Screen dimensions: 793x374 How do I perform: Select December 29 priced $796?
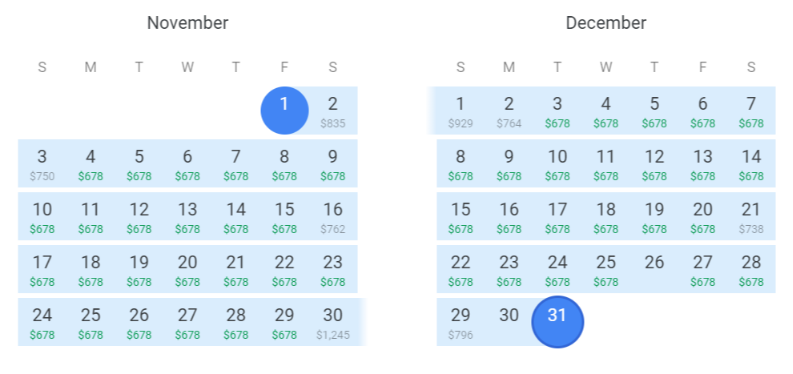[460, 322]
